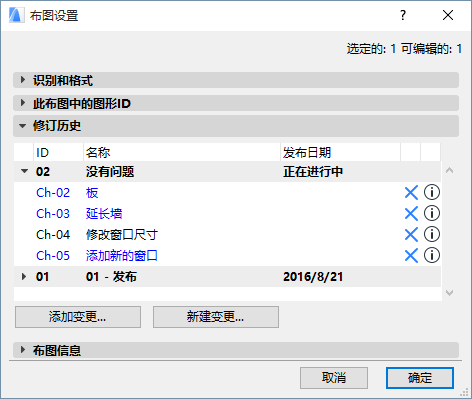This screenshot has width=472, height=399.
Task: Click the ArchiCAD icon in title bar
Action: (x=17, y=15)
